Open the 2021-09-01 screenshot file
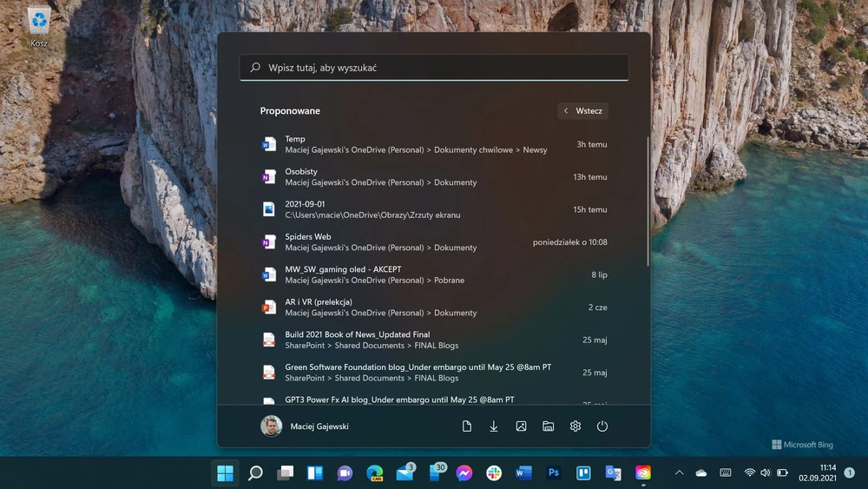Viewport: 868px width, 489px height. (x=434, y=209)
